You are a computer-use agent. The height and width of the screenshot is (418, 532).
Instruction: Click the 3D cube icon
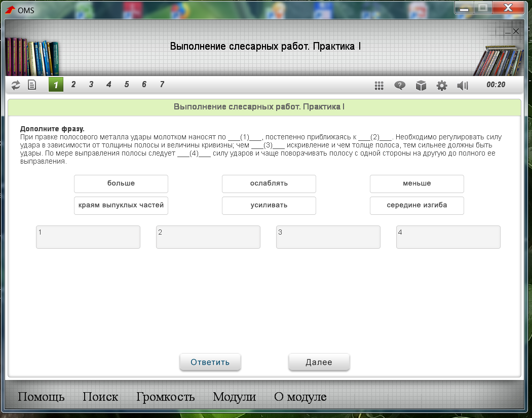point(421,86)
